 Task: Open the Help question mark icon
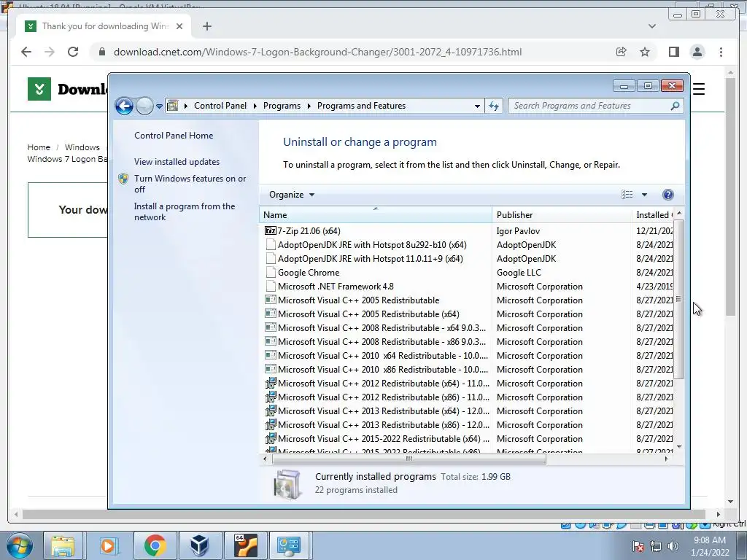(x=668, y=194)
